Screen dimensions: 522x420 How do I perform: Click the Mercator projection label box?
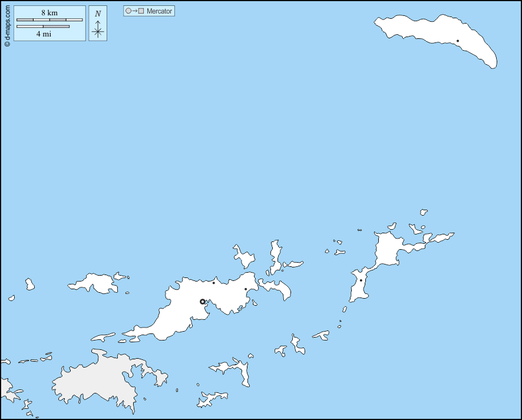point(149,11)
